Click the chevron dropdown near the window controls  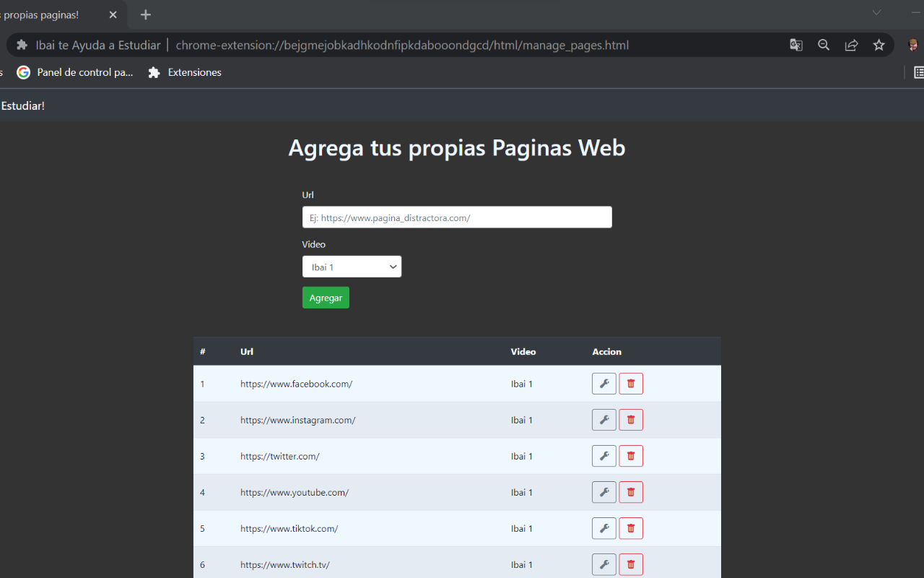[876, 12]
